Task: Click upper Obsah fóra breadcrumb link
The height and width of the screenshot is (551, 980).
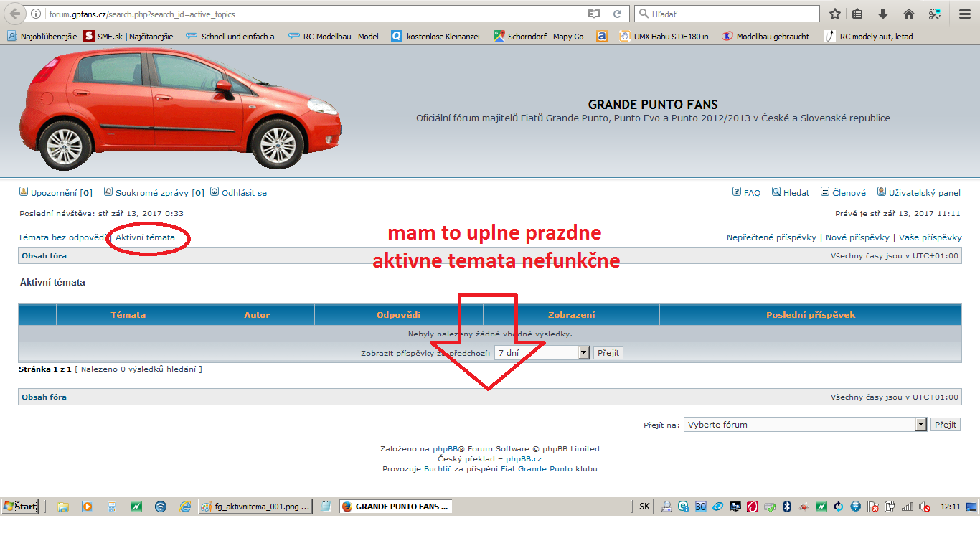Action: (x=44, y=256)
